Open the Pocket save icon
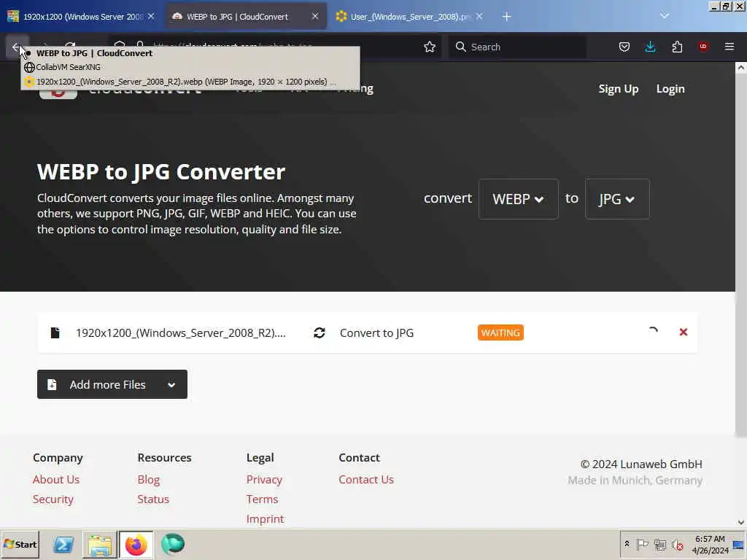Screen dimensions: 747x560 tap(624, 47)
